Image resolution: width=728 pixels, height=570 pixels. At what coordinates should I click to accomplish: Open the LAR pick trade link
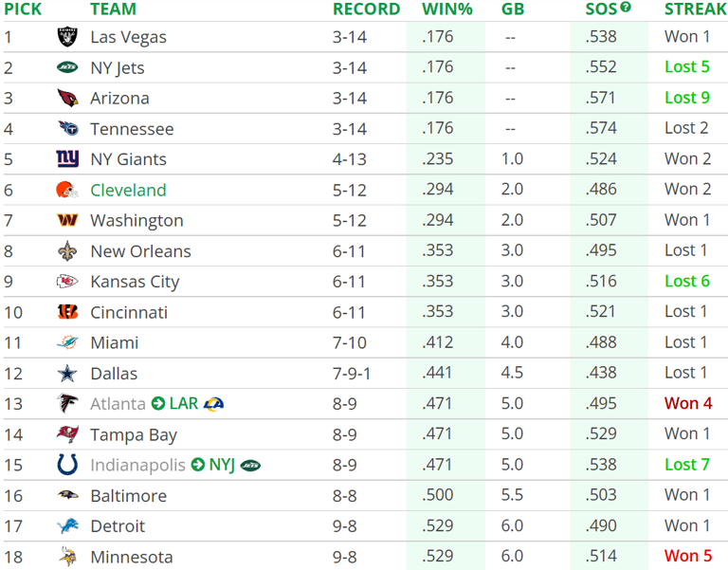tap(184, 404)
